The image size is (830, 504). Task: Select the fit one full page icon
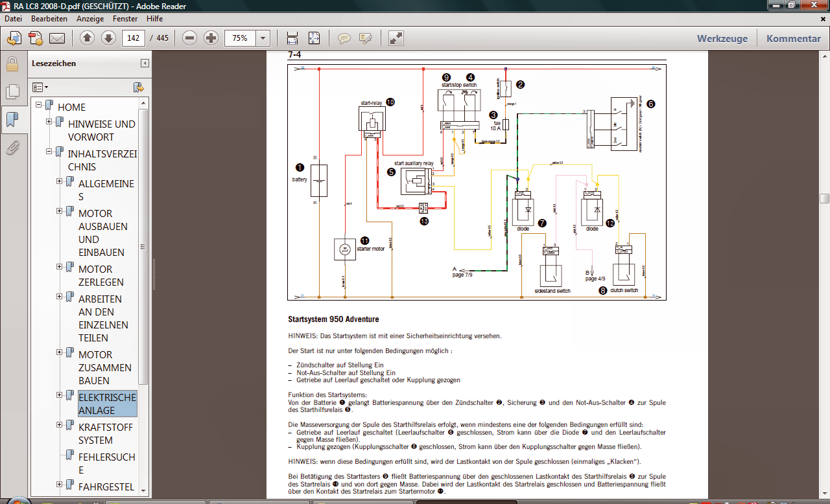314,38
